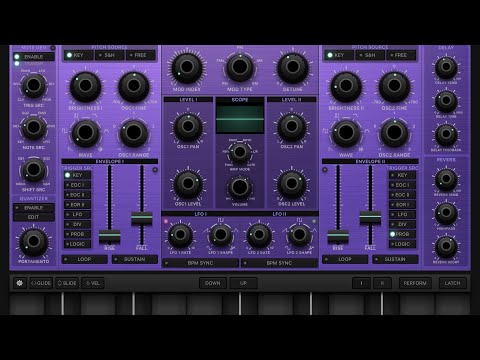The image size is (480, 360).
Task: Select S&H pitch source for oscillator 1
Action: 110,55
